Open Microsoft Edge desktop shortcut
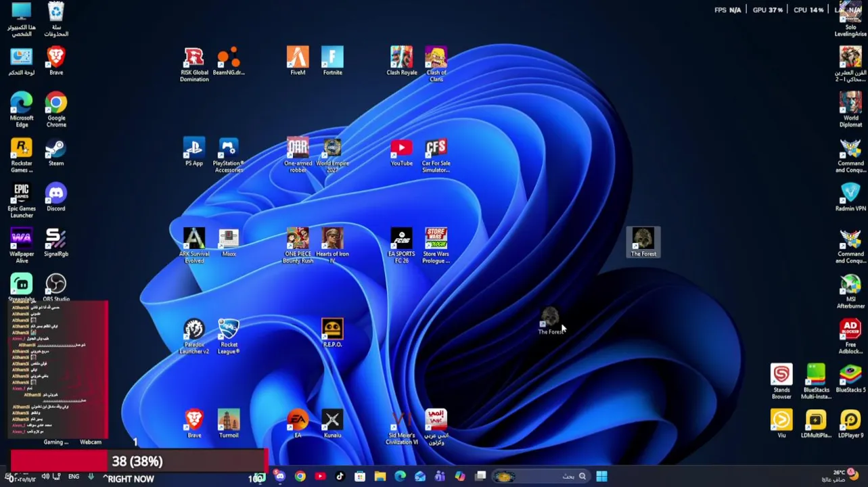Screen dimensions: 868x487 coord(22,110)
